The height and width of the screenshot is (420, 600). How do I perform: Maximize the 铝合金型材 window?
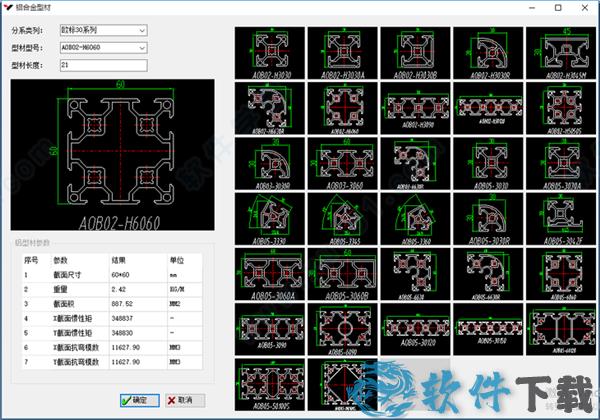point(558,8)
